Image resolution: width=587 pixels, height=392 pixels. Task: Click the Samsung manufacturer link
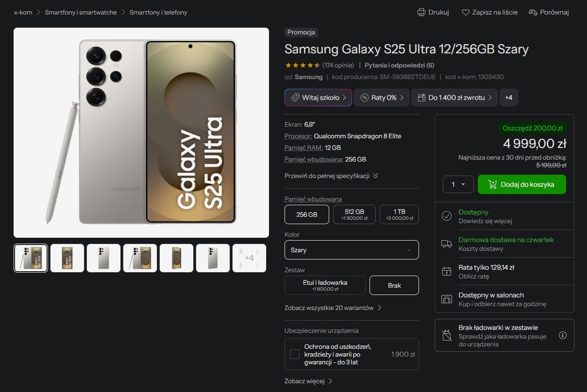(x=309, y=77)
